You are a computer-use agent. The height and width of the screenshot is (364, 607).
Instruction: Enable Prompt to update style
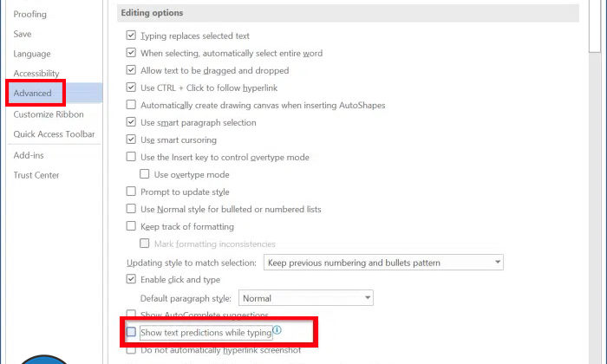[x=132, y=192]
